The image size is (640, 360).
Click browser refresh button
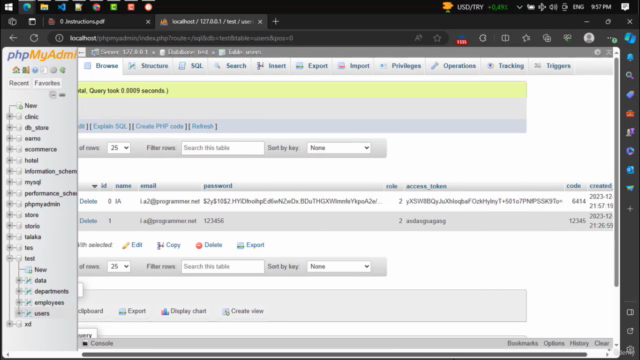coord(34,38)
